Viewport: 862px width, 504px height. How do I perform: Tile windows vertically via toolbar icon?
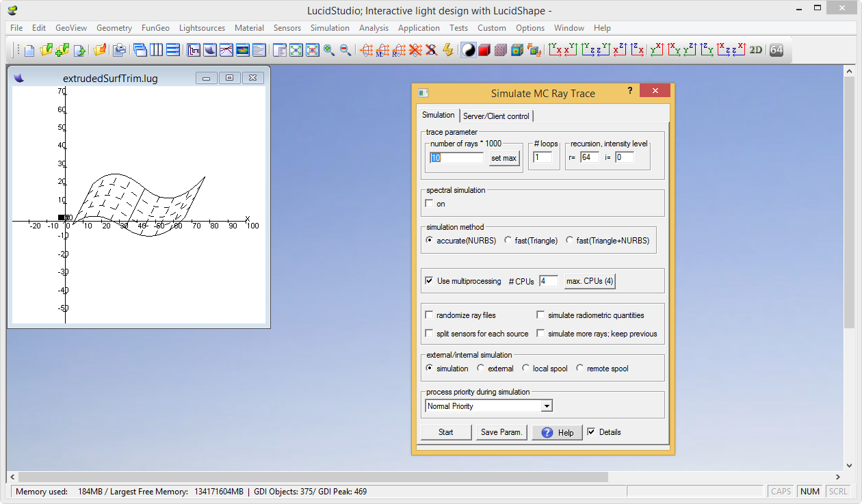[x=157, y=50]
